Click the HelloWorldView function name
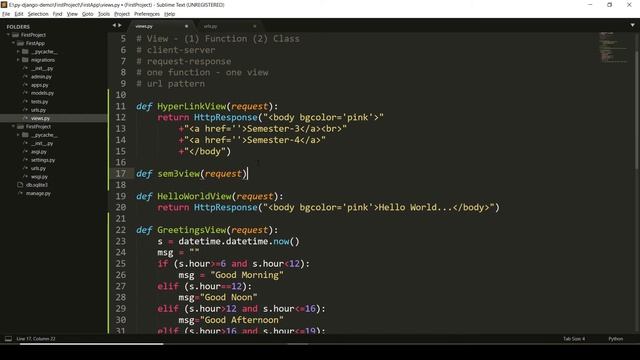This screenshot has width=640, height=360. point(194,196)
